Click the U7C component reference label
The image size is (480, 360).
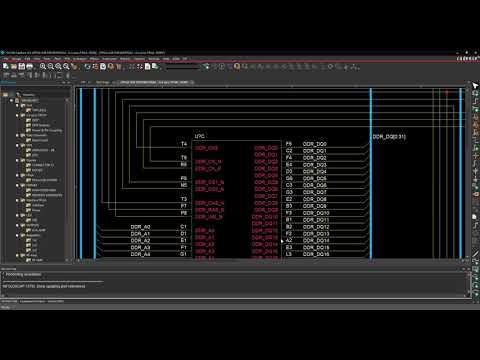tap(199, 136)
